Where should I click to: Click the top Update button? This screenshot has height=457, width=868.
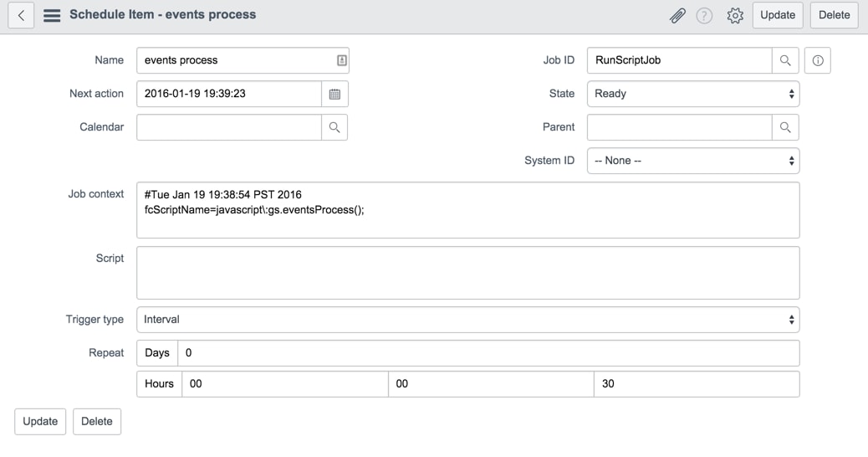coord(778,15)
